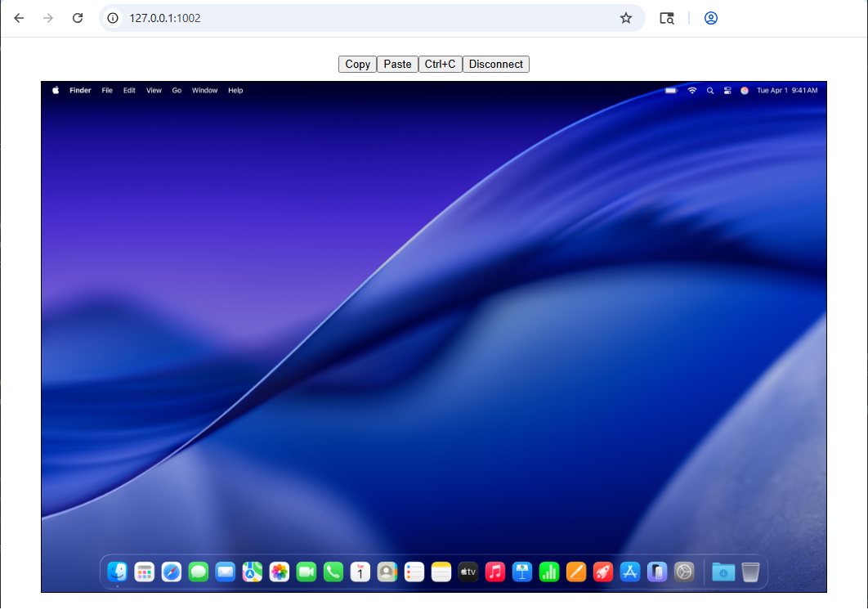This screenshot has width=868, height=610.
Task: Open the Help menu
Action: pos(235,90)
